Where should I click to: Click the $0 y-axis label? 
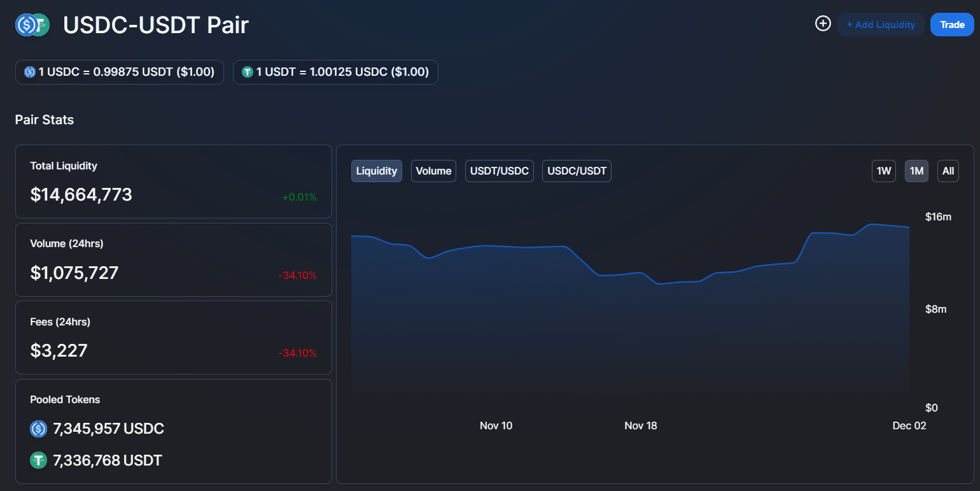tap(932, 408)
